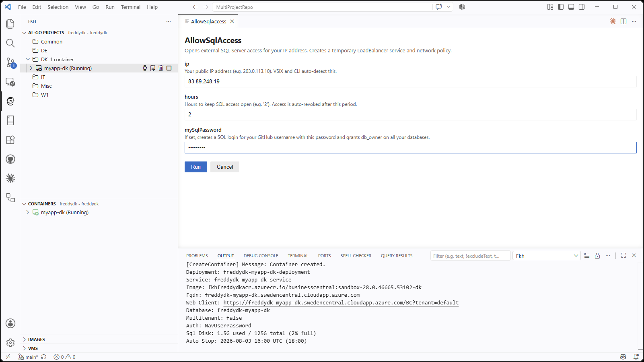Open errors and warnings count in status bar

64,357
